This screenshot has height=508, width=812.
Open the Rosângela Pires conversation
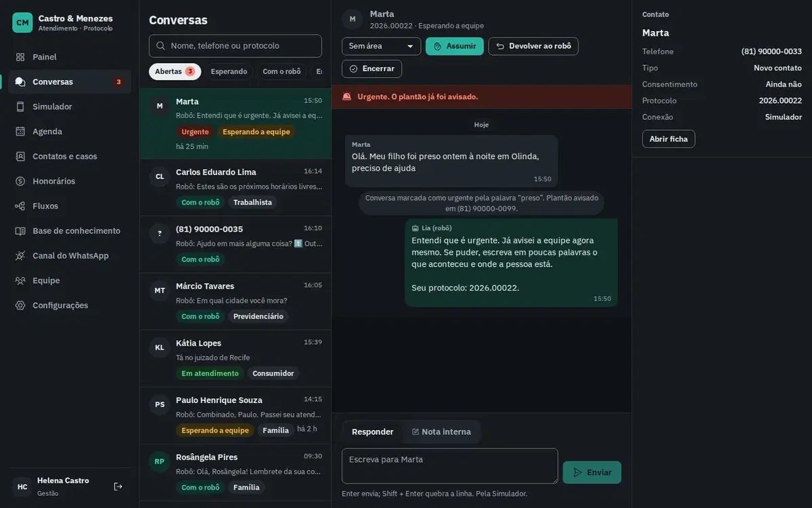pos(235,472)
